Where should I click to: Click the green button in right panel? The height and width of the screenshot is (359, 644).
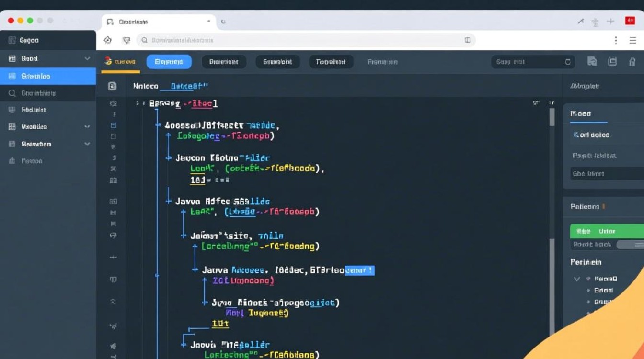click(x=607, y=231)
